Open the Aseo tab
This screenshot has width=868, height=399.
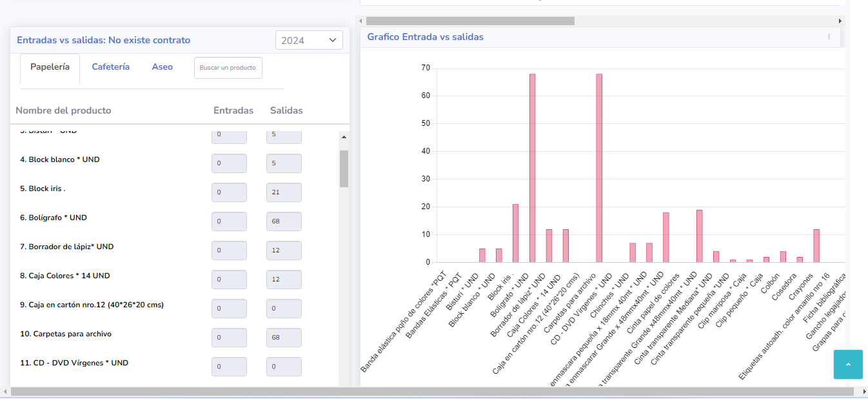point(162,67)
